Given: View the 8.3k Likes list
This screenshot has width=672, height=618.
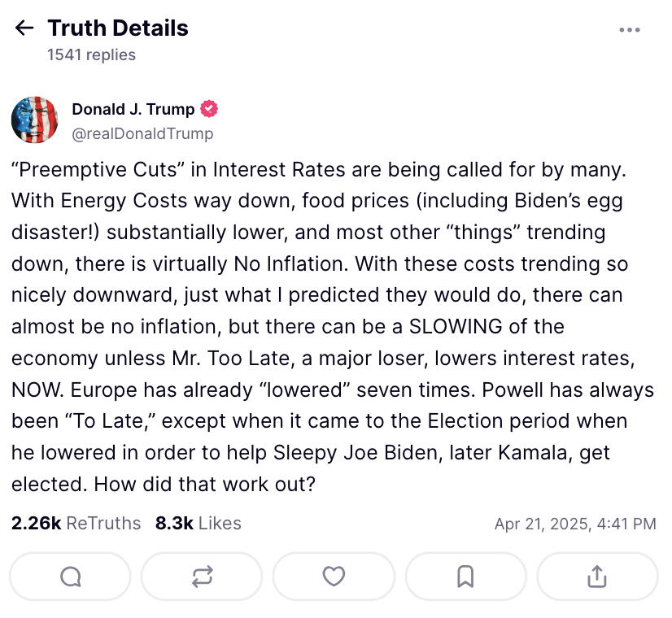Looking at the screenshot, I should 198,523.
